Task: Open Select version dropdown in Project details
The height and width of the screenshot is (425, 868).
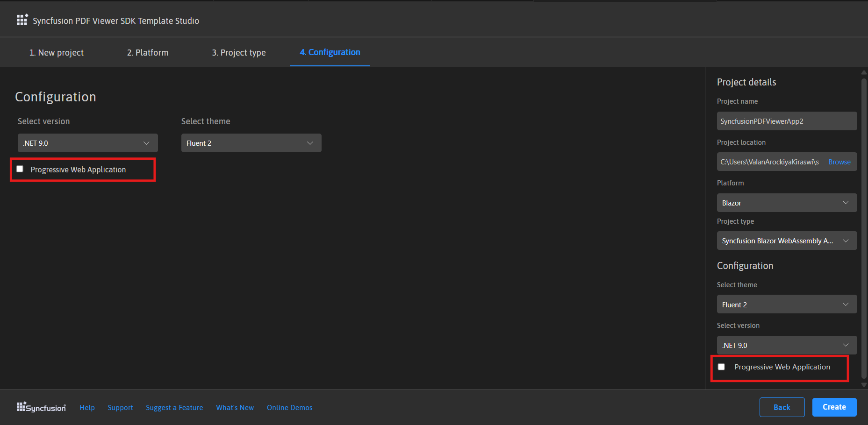Action: (787, 345)
